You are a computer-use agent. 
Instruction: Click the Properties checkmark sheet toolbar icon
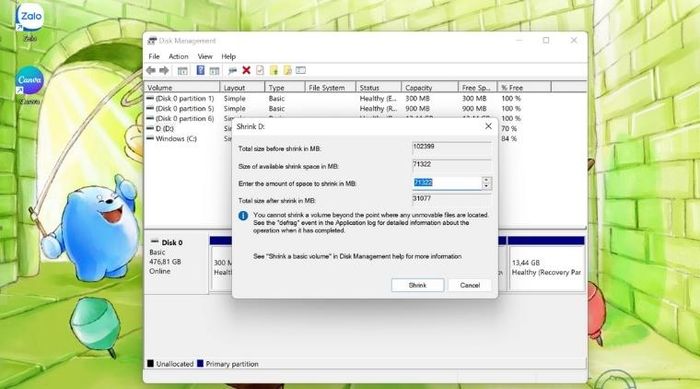tap(260, 70)
